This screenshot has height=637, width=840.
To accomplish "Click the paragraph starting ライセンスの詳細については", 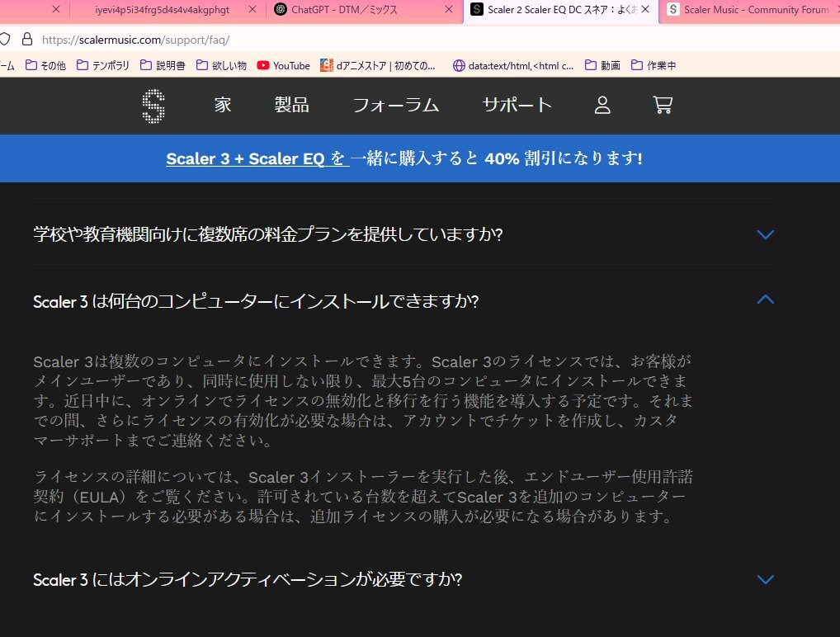I will (363, 497).
